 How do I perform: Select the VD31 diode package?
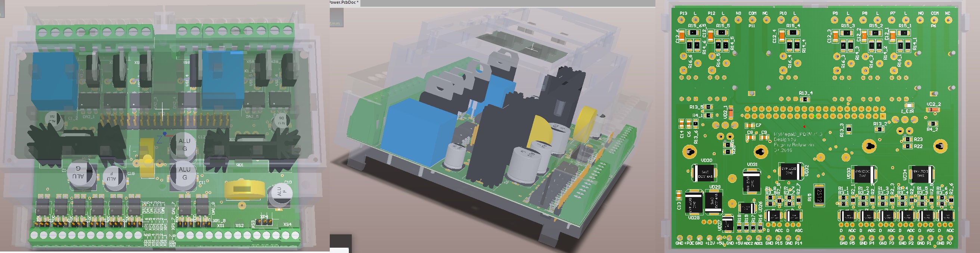tap(752, 181)
